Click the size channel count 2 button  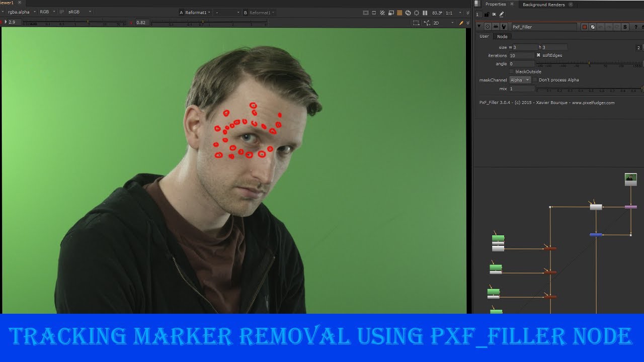[638, 47]
